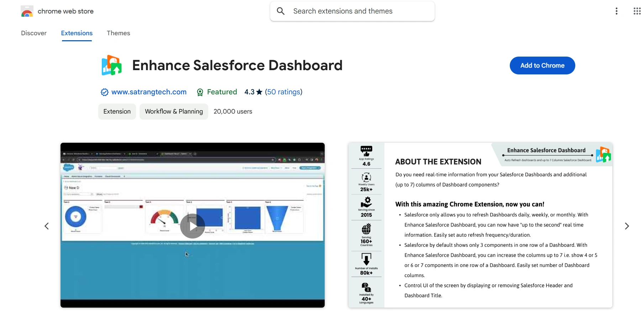This screenshot has height=314, width=644.
Task: Click the Serving since 2015 stat icon
Action: tap(366, 202)
